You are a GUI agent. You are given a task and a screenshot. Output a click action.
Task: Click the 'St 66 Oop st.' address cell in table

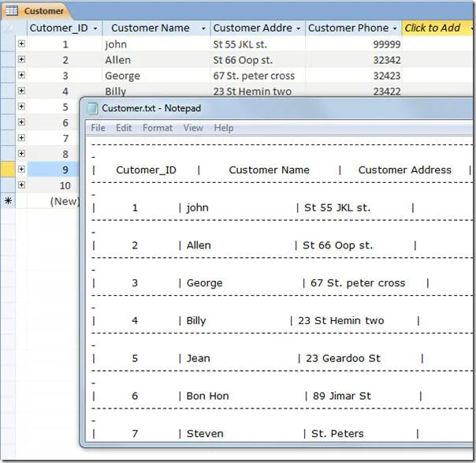pos(258,60)
